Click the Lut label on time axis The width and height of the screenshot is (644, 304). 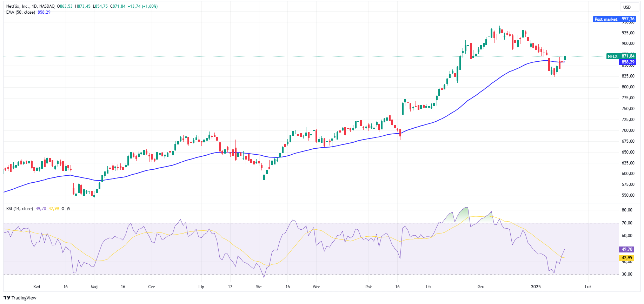(x=588, y=287)
